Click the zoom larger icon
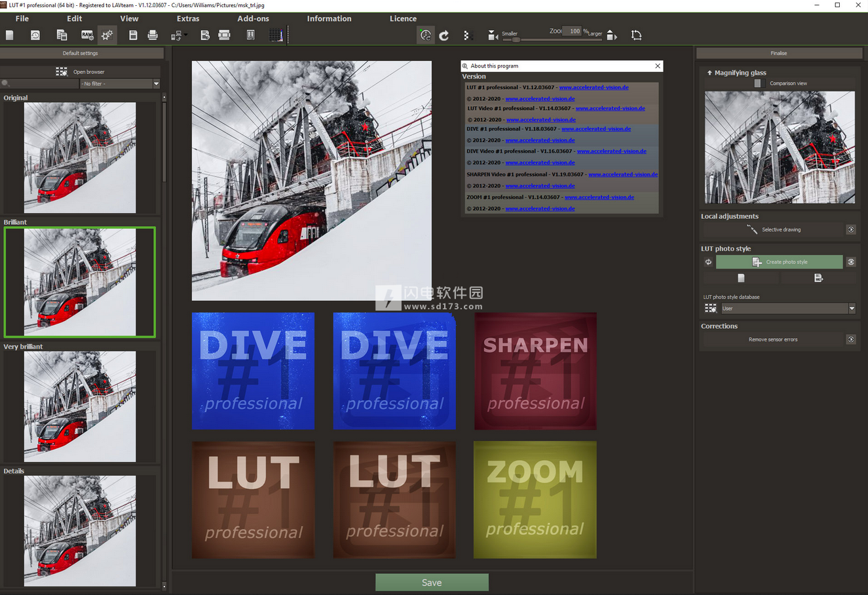868x595 pixels. tap(611, 35)
